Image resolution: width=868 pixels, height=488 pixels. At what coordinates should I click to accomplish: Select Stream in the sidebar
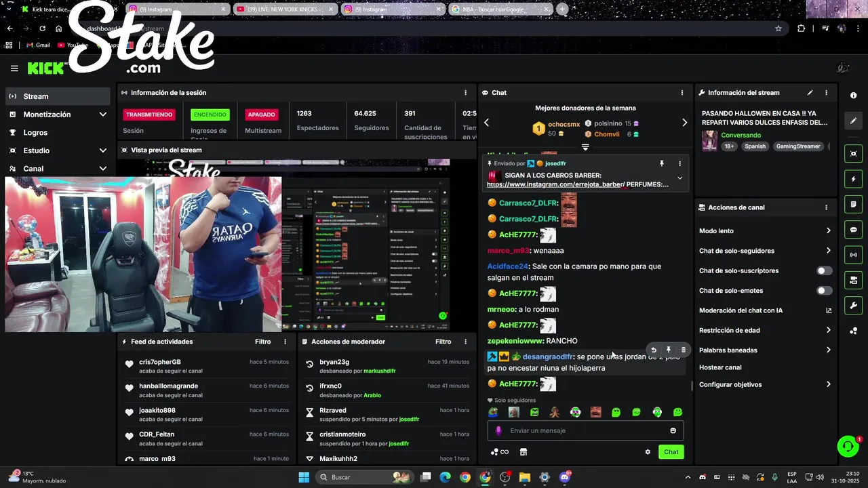[58, 96]
